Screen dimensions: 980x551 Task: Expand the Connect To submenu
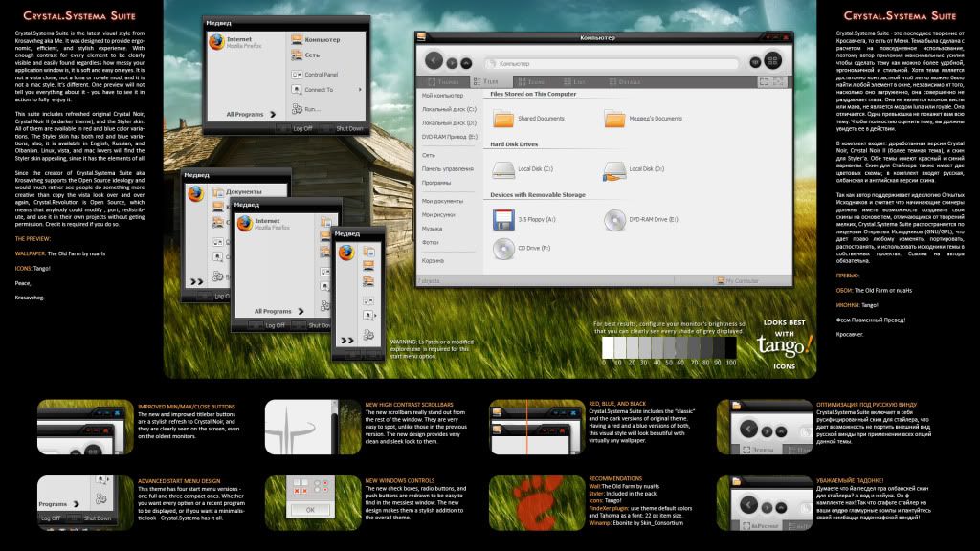point(320,90)
